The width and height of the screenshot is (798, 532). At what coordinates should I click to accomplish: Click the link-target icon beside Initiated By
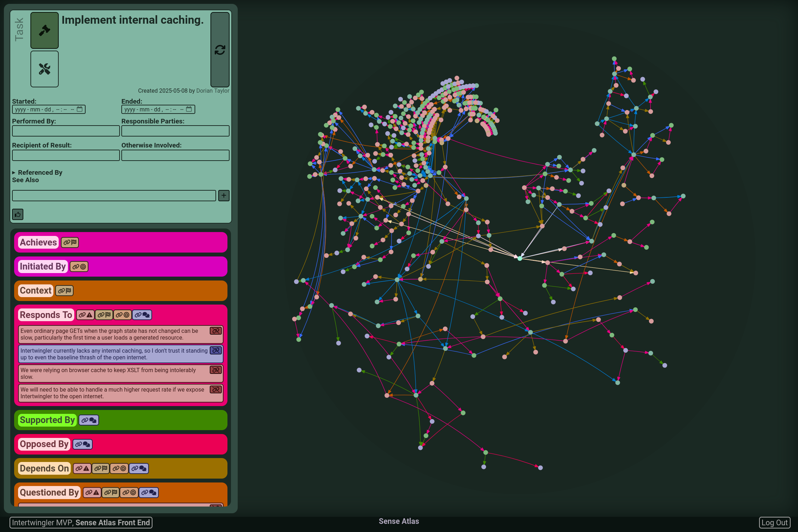coord(79,266)
